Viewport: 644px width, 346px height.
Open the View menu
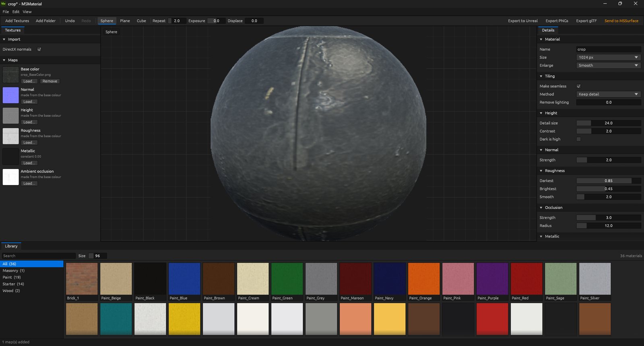coord(27,12)
